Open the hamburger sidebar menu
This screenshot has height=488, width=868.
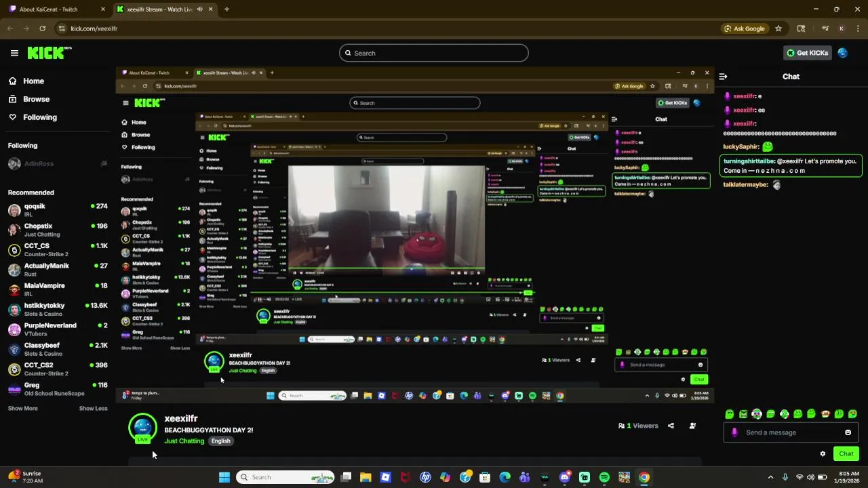coord(14,53)
